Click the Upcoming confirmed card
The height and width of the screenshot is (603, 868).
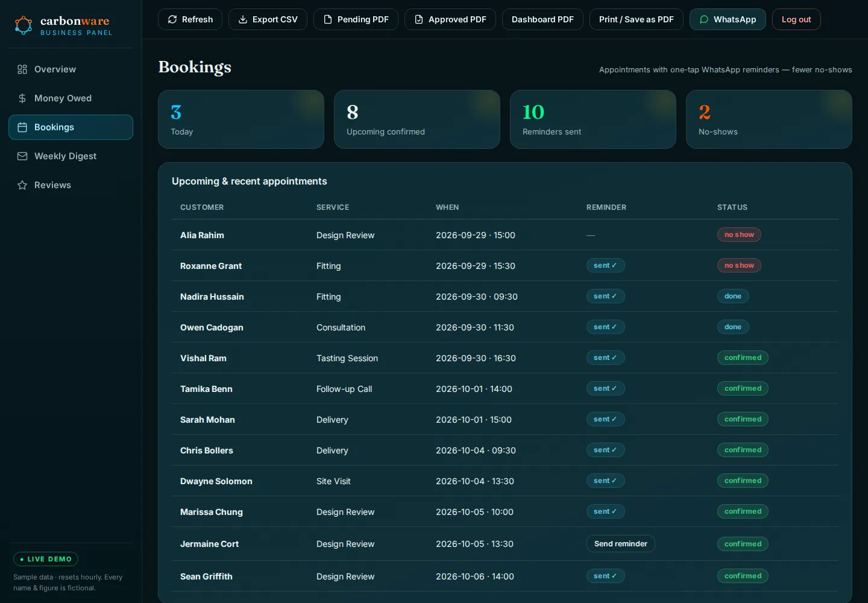coord(417,119)
